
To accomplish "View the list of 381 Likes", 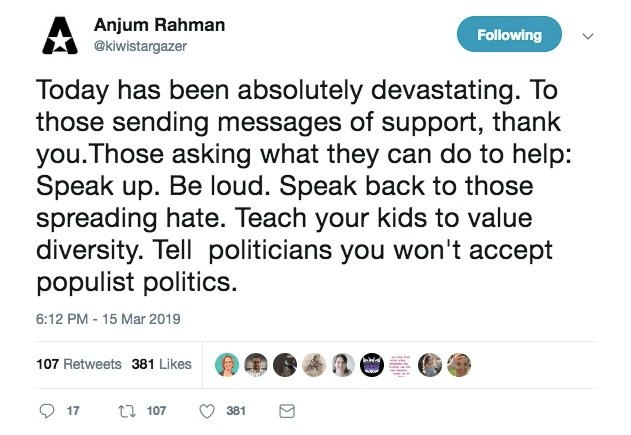I will coord(162,364).
